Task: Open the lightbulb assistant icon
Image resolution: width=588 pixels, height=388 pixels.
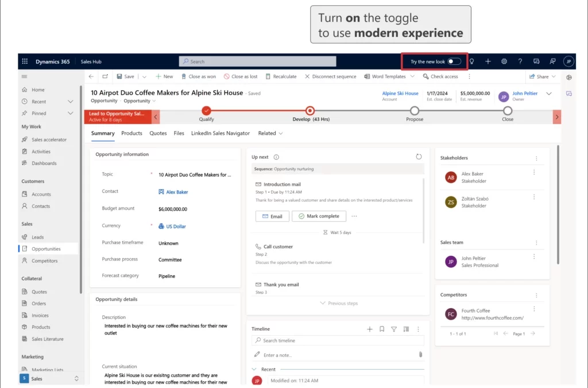Action: point(472,62)
